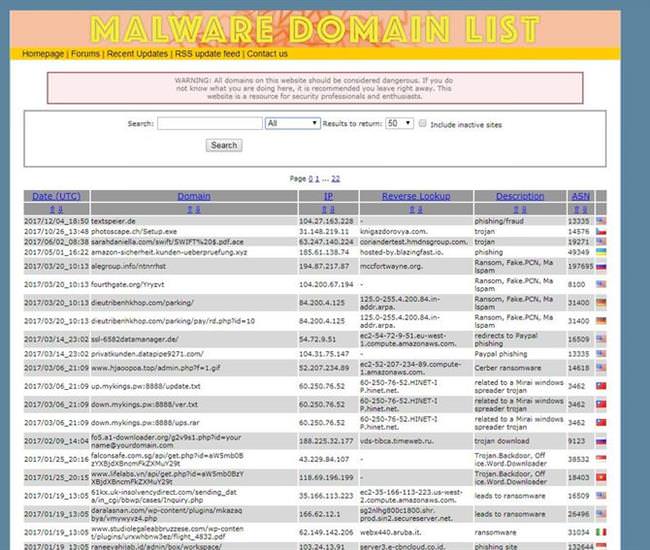The width and height of the screenshot is (650, 550).
Task: Click the Domain column header link
Action: (x=194, y=196)
